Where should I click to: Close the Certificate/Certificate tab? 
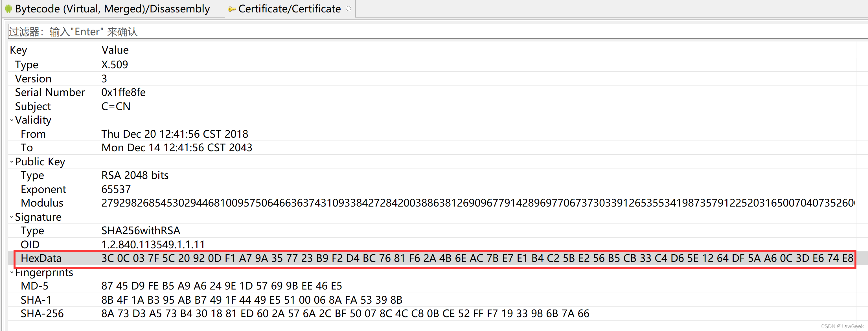click(348, 9)
